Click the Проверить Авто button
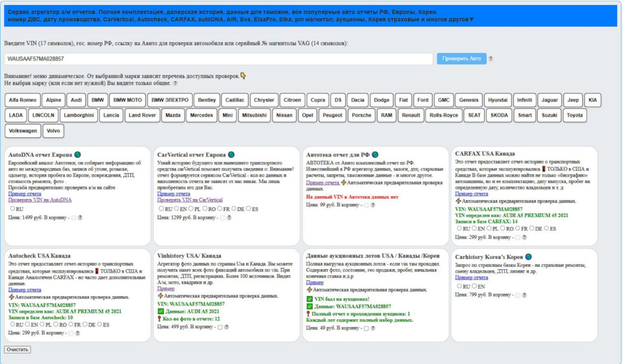 pos(461,59)
